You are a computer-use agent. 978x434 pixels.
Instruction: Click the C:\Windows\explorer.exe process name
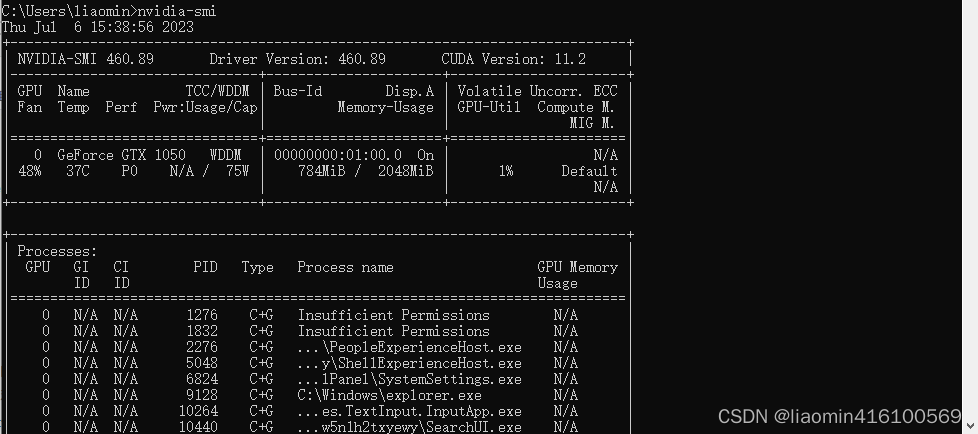[x=390, y=396]
